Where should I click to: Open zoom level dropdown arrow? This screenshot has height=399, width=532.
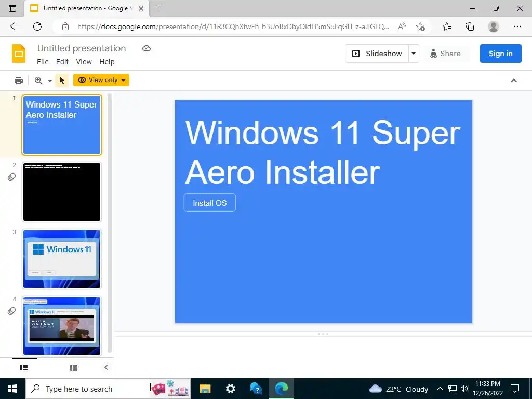49,81
